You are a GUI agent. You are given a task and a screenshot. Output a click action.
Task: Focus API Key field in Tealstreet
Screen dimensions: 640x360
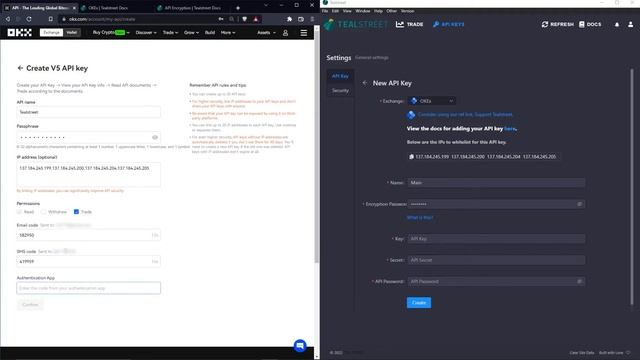click(x=496, y=239)
